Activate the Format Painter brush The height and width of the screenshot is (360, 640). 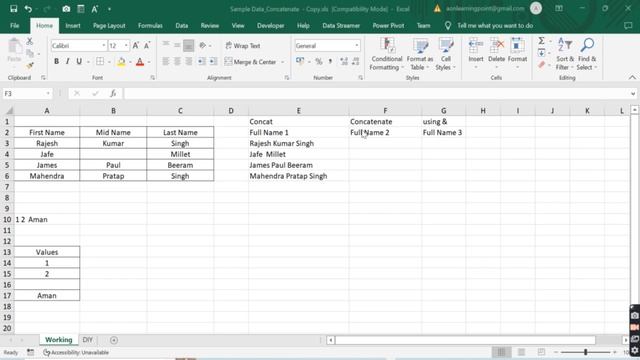coord(29,65)
